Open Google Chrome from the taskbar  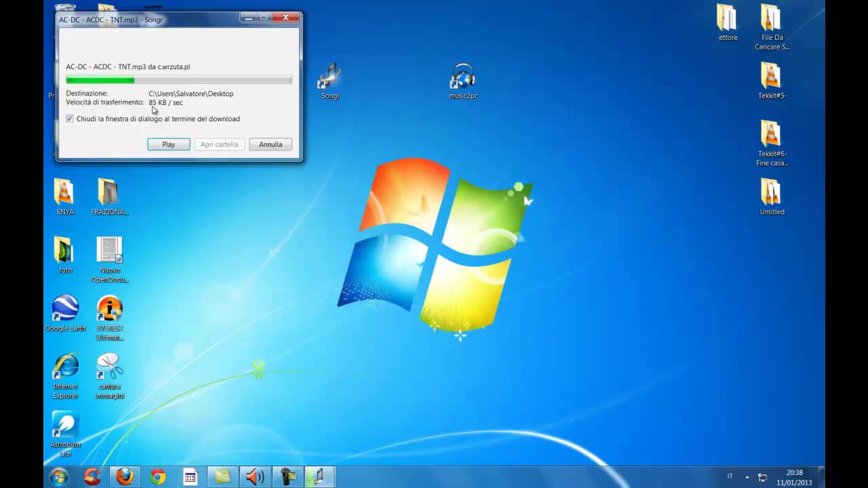[x=157, y=477]
